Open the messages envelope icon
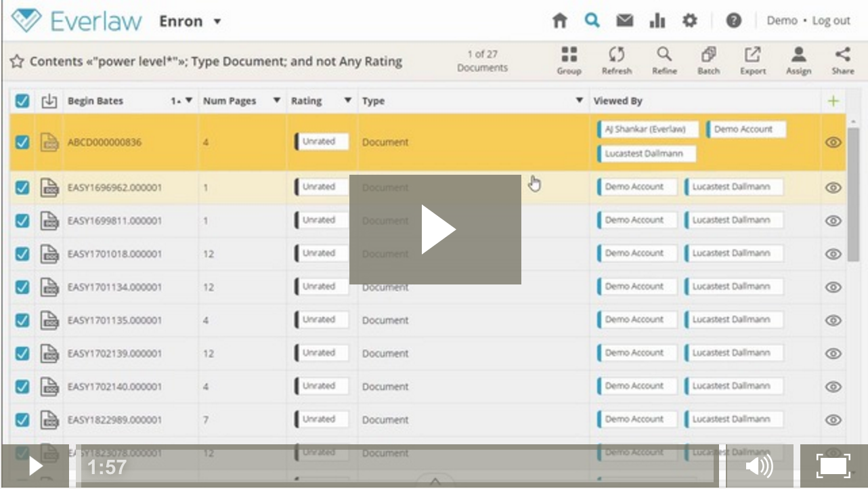The width and height of the screenshot is (868, 489). [624, 21]
